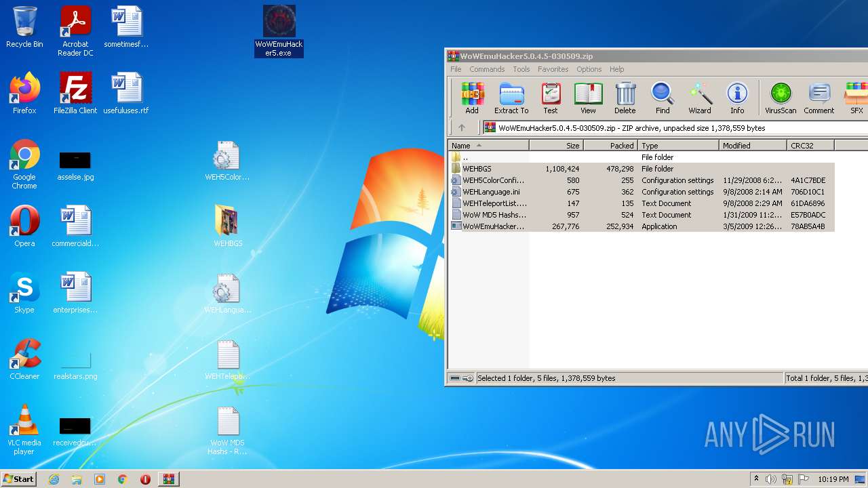This screenshot has height=488, width=868.
Task: Select WoWEmuHacker5.exe desktop icon
Action: pyautogui.click(x=279, y=31)
